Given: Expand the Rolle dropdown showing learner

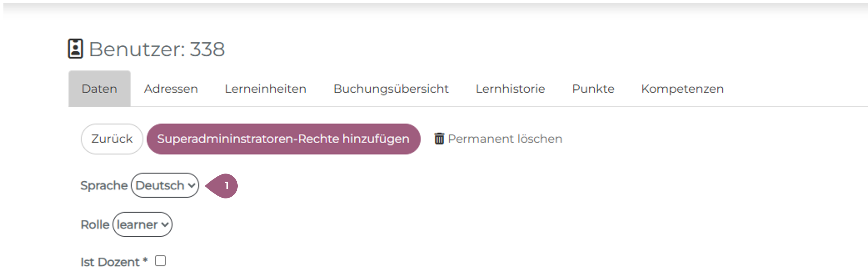Looking at the screenshot, I should point(142,225).
